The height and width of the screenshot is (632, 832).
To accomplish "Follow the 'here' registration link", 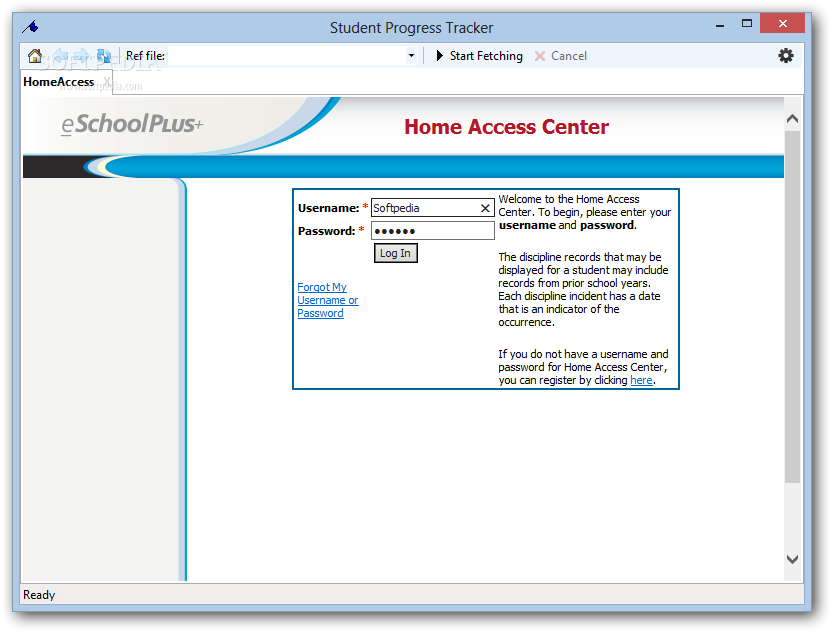I will [x=641, y=380].
